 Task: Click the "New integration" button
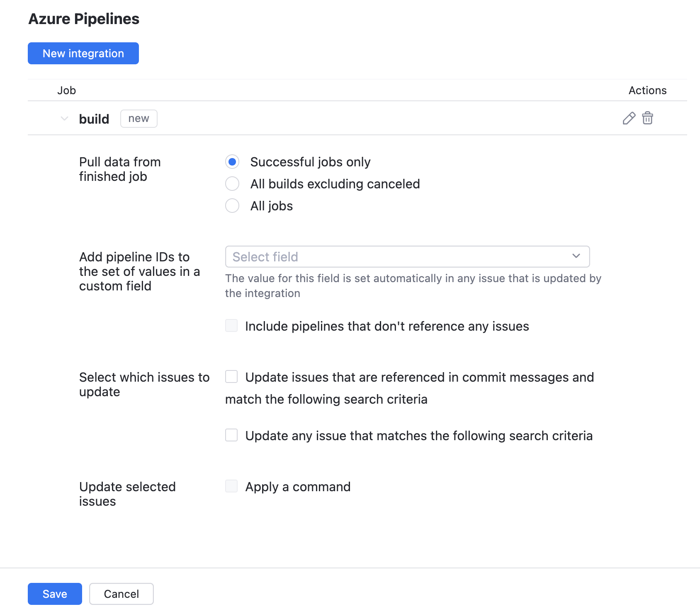click(83, 53)
